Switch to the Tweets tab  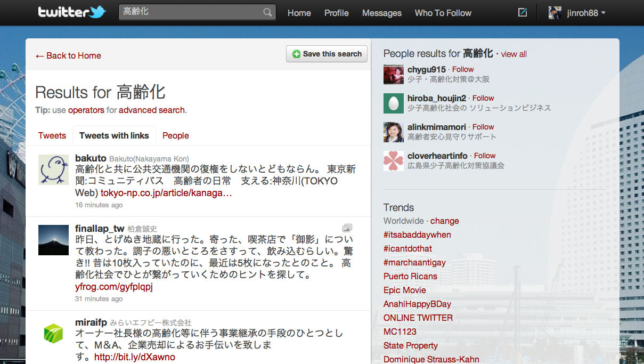coord(52,135)
